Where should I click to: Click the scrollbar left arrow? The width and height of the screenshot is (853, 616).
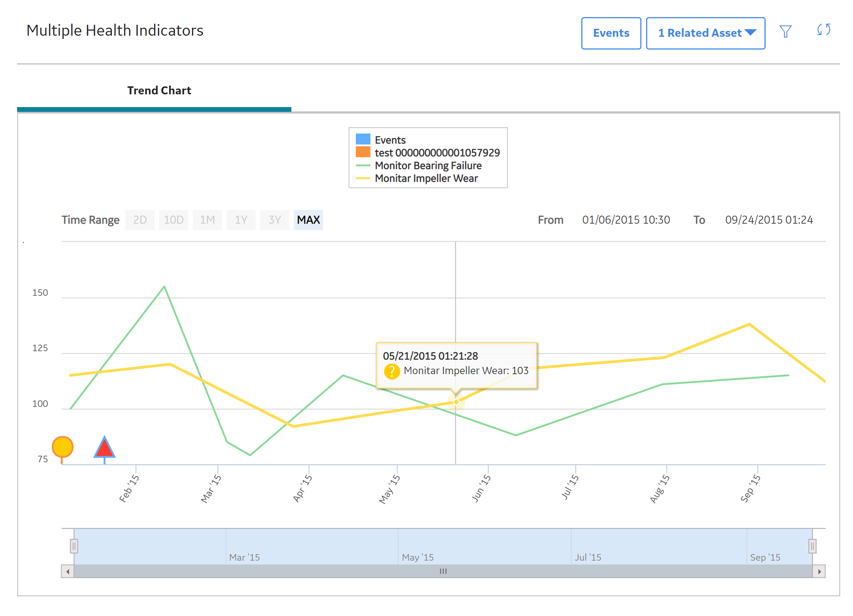68,571
